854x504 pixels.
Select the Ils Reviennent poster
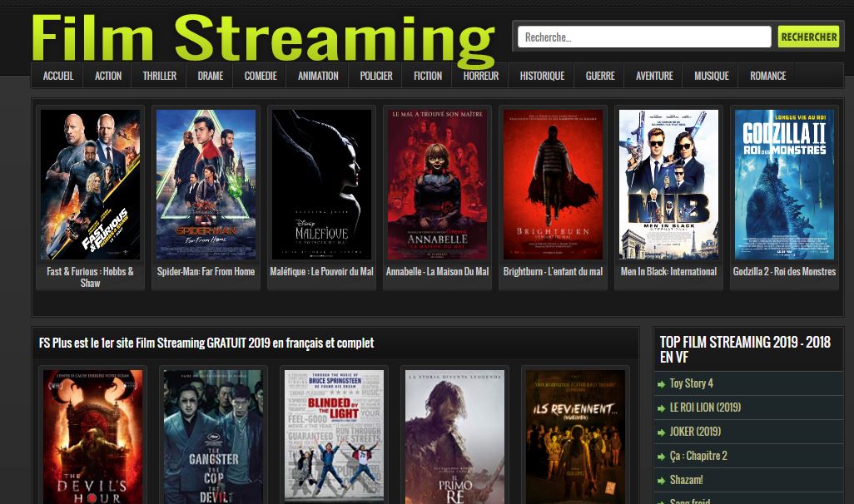point(575,437)
